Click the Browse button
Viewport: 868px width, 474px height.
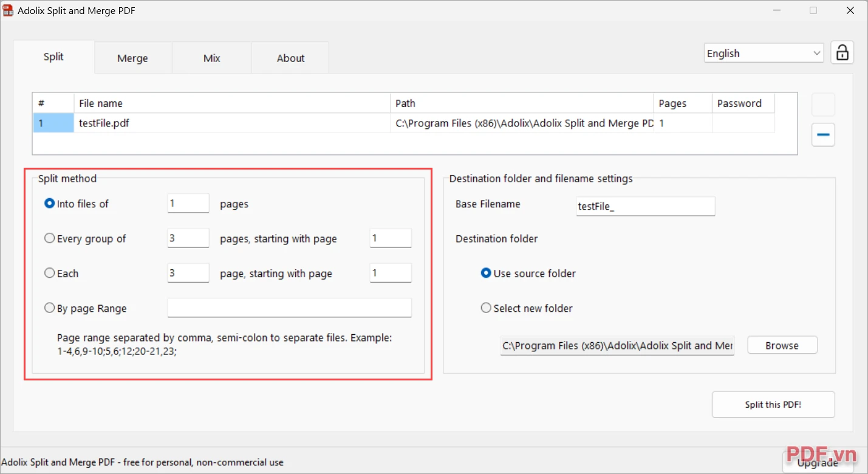pyautogui.click(x=782, y=345)
